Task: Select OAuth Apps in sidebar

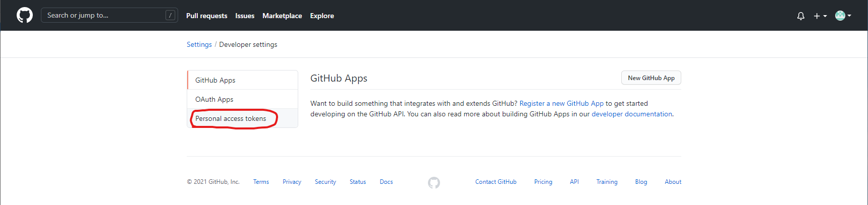Action: coord(243,99)
